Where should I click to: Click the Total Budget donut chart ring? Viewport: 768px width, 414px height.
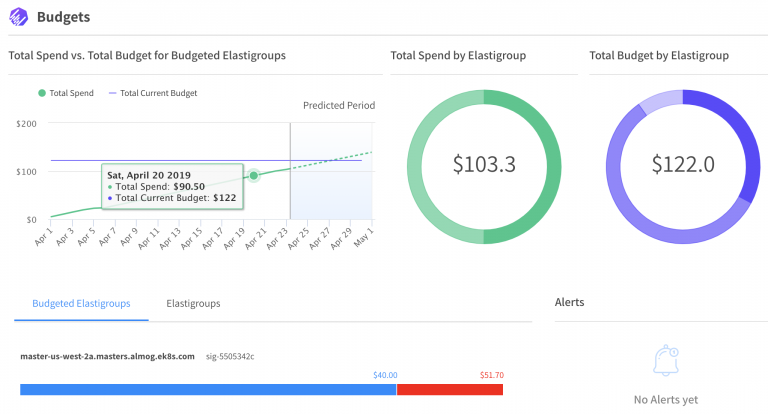[744, 165]
